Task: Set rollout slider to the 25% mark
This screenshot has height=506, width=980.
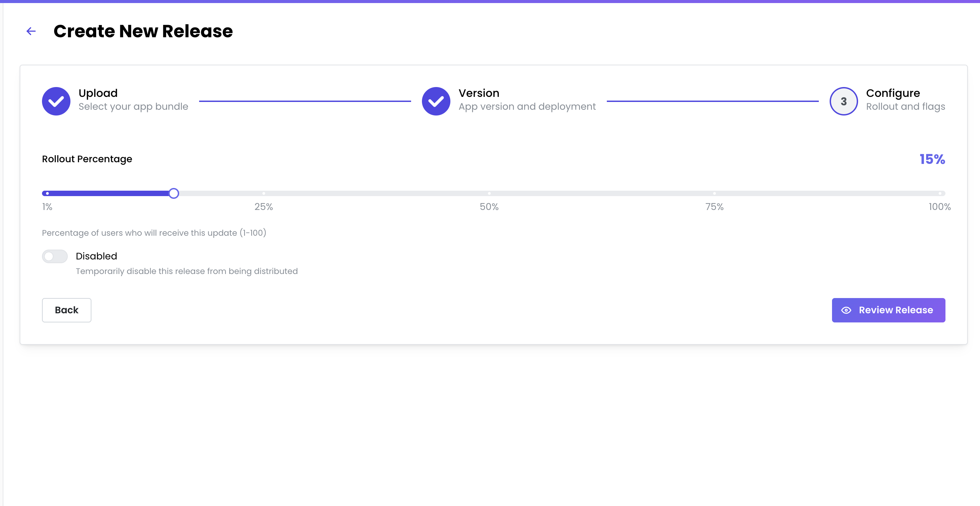Action: (264, 193)
